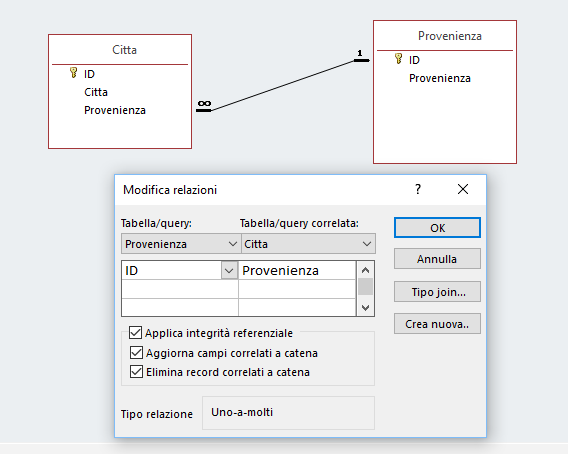Open Tipo join options
Screen dimensions: 568x454
pyautogui.click(x=437, y=292)
